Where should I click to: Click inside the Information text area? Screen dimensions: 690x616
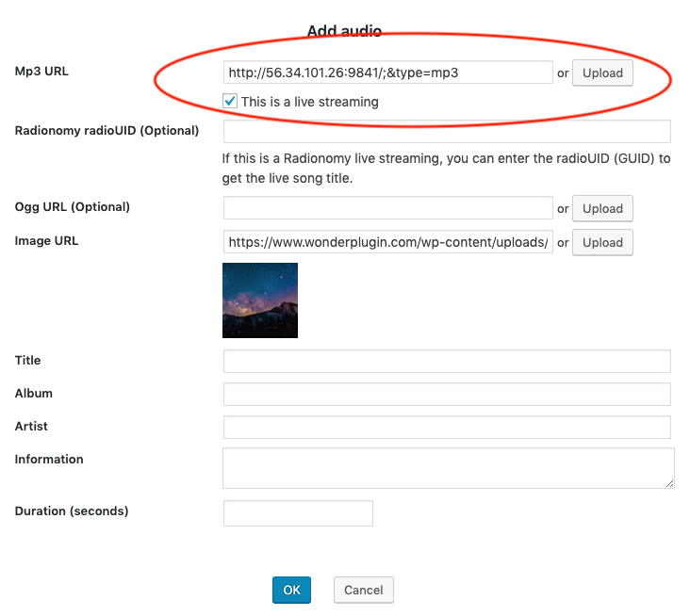pyautogui.click(x=446, y=467)
